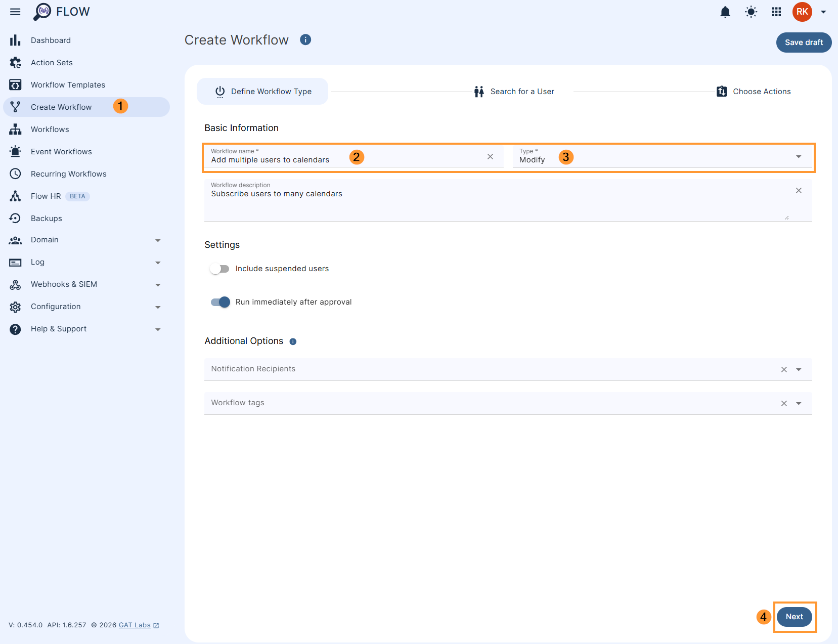Screen dimensions: 838x644
Task: Click the FLOW logo icon
Action: coord(42,12)
